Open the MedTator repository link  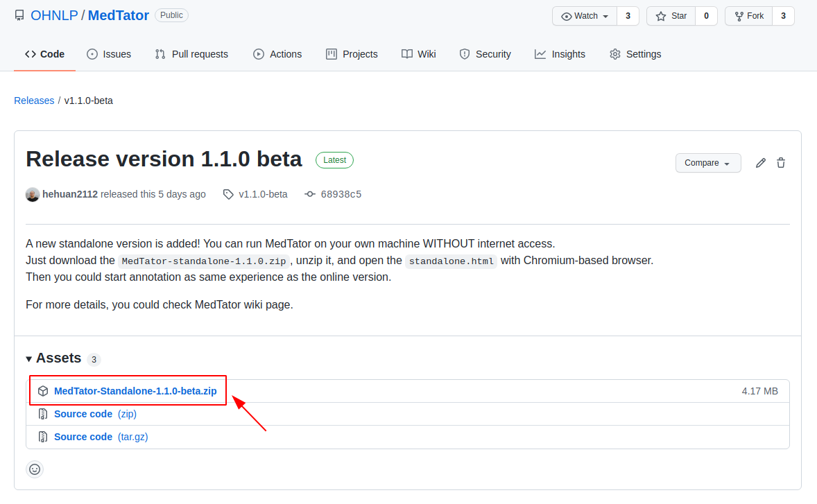(119, 16)
